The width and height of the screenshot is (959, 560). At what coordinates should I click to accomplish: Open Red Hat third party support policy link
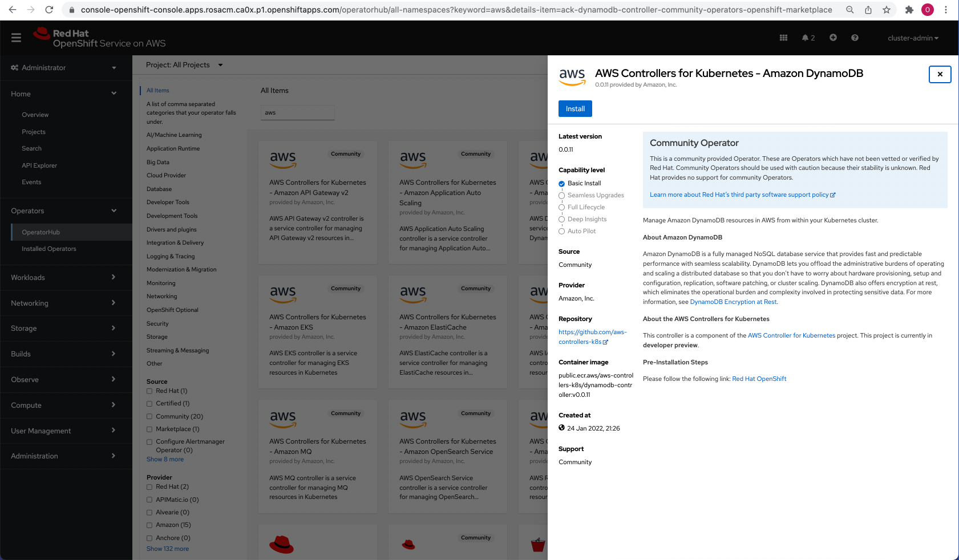742,195
